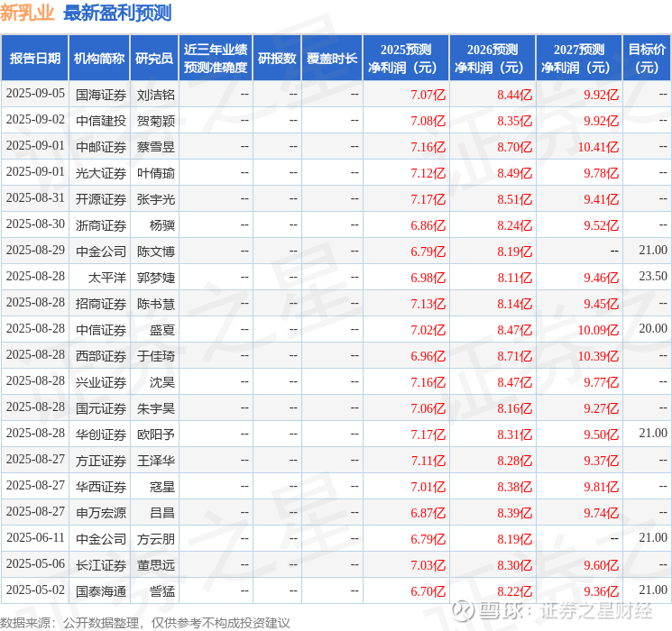This screenshot has width=672, height=631.
Task: Click analyst name 陈文博
Action: point(156,251)
